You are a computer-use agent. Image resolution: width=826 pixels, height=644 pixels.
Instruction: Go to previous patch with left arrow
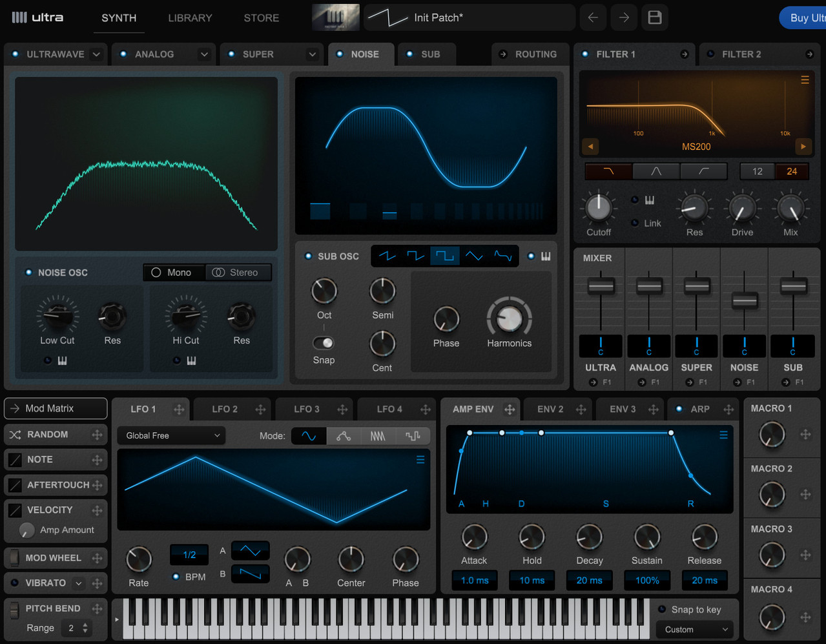(593, 17)
